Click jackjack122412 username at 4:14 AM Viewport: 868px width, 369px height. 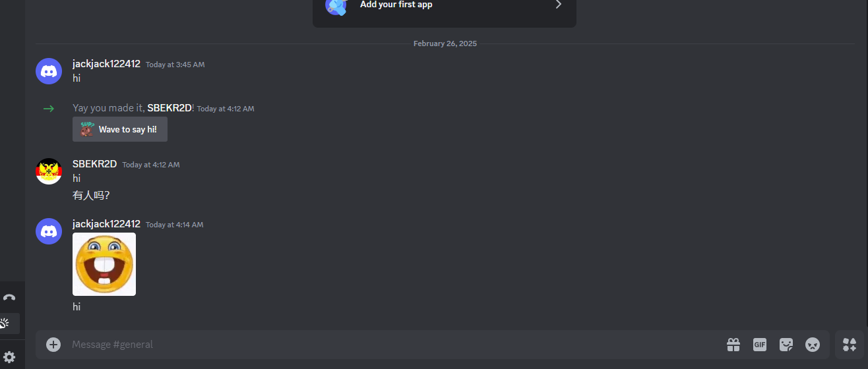coord(106,224)
